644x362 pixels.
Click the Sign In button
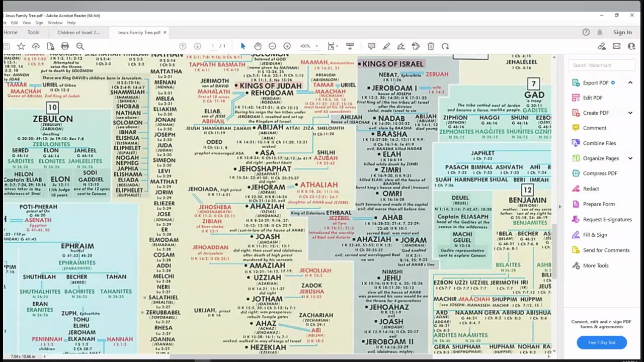tap(622, 32)
